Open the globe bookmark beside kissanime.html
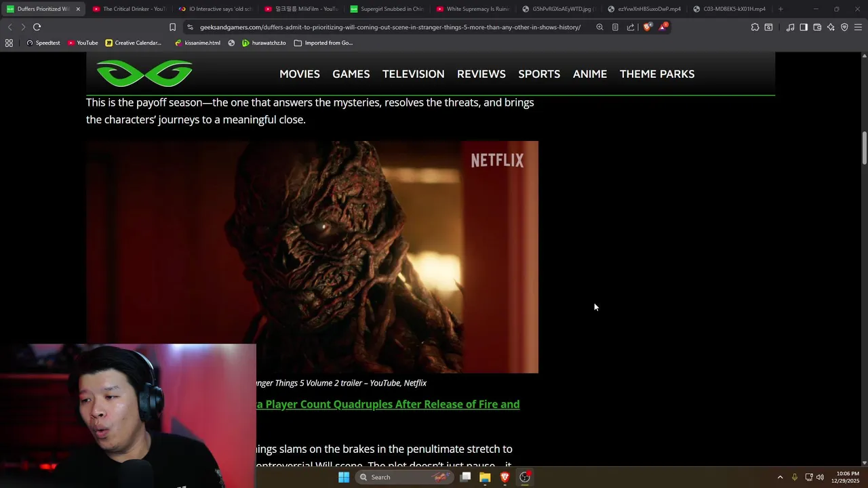Screen dimensions: 868x488 [x=231, y=43]
